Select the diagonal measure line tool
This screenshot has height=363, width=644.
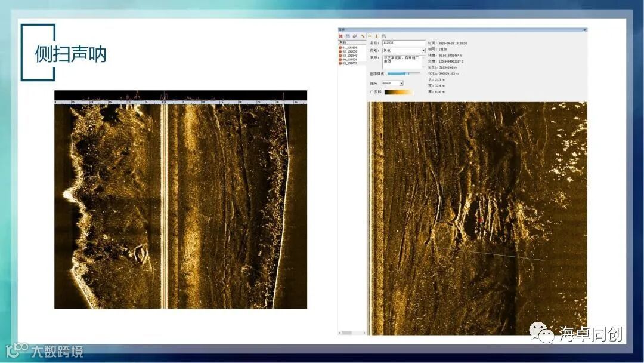pos(363,36)
